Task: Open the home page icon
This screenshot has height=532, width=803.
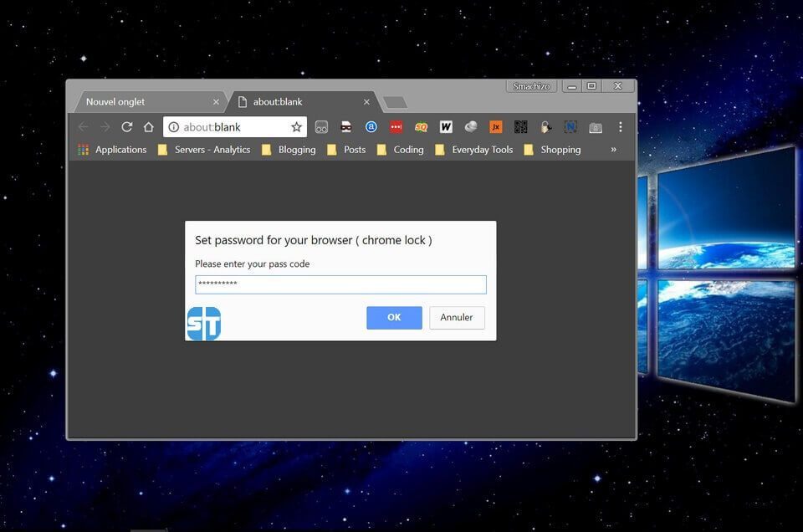Action: [149, 127]
